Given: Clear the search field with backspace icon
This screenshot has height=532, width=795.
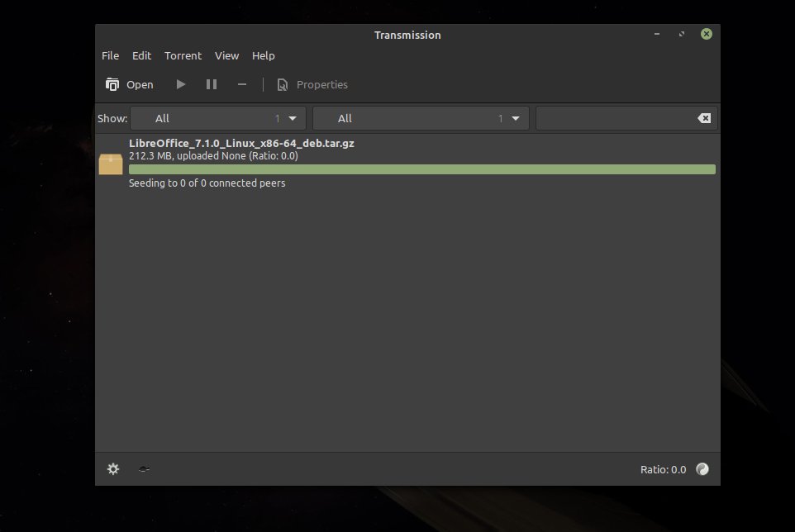Looking at the screenshot, I should [704, 119].
